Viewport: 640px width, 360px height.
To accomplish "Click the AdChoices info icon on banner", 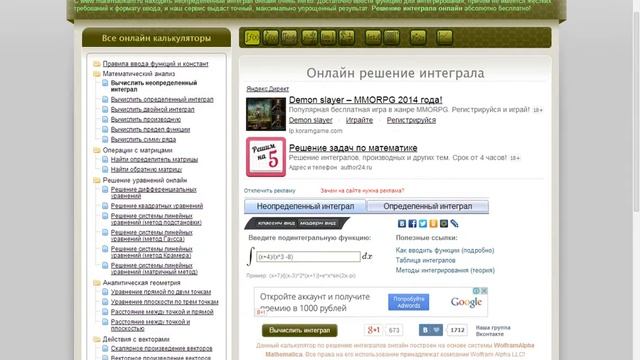I will (x=476, y=291).
